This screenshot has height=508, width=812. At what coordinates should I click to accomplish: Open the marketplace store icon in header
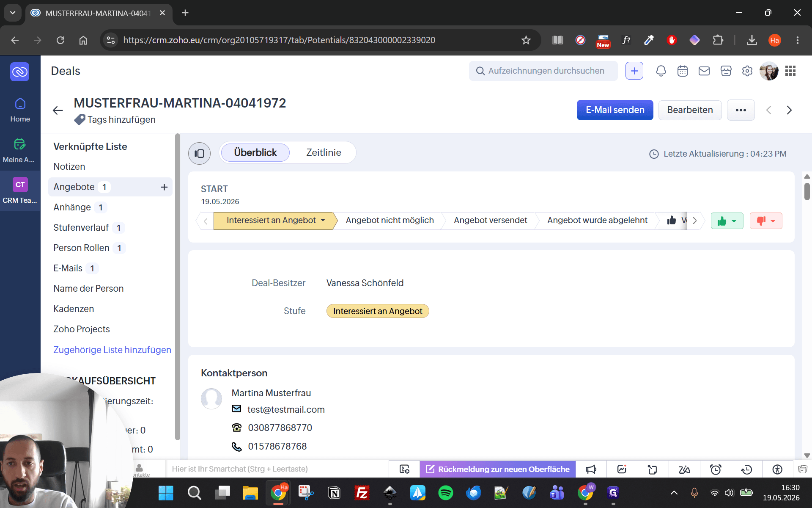click(x=726, y=71)
